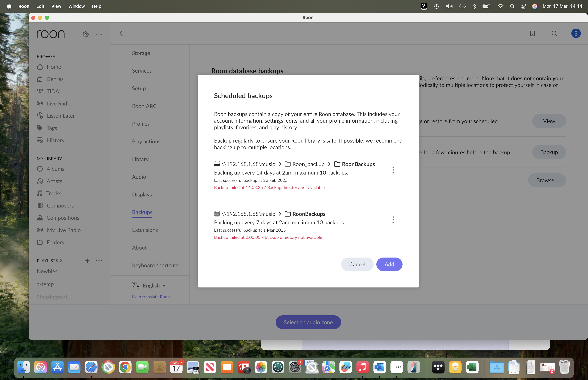Open Tags in sidebar
The width and height of the screenshot is (588, 380).
point(47,128)
